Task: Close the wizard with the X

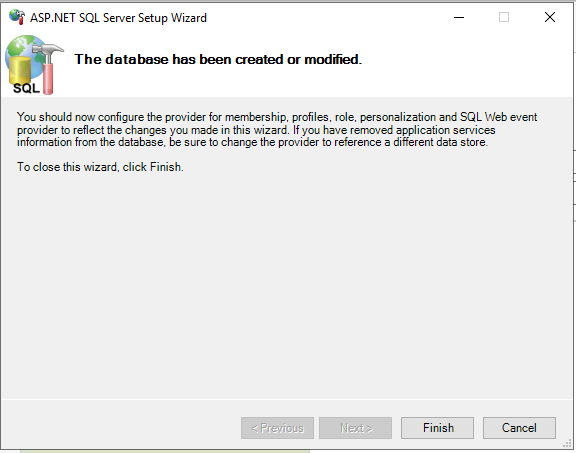Action: 550,17
